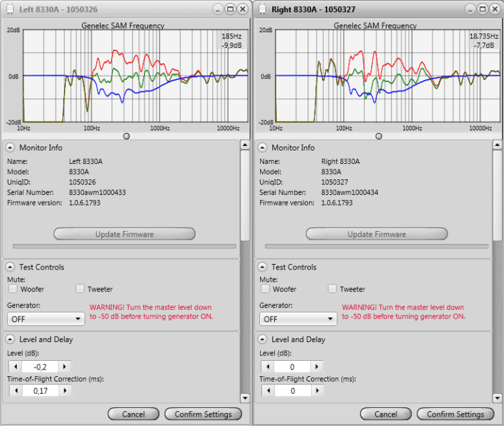Click firmware progress bar in Right 8330A window

pyautogui.click(x=377, y=247)
